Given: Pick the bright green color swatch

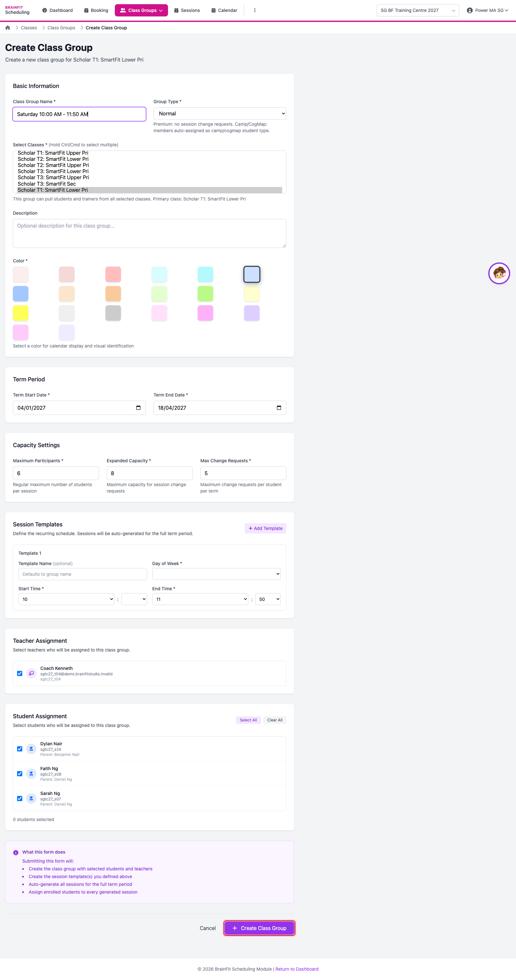Looking at the screenshot, I should point(205,293).
